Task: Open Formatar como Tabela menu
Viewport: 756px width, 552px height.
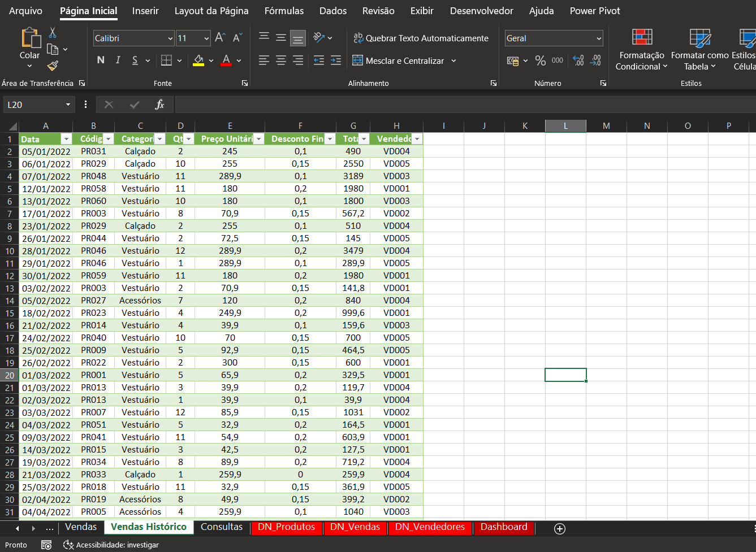Action: (700, 49)
